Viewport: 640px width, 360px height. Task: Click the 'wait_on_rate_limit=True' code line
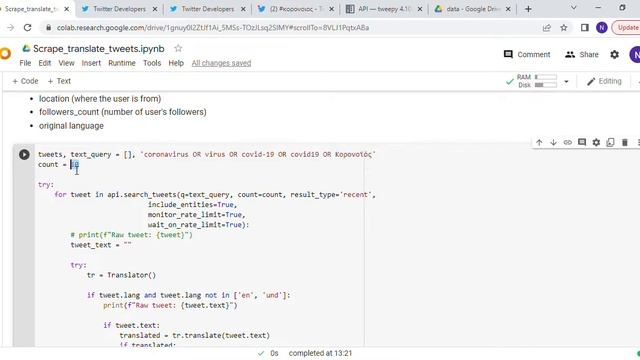(198, 225)
